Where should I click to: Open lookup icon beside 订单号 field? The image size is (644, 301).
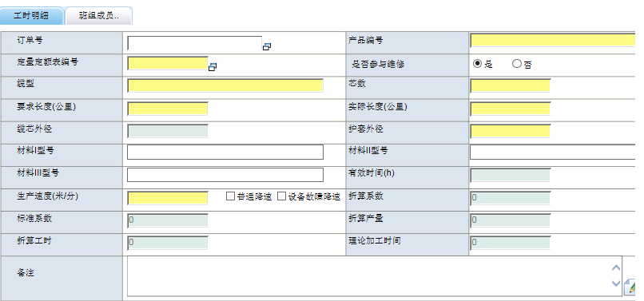[267, 47]
